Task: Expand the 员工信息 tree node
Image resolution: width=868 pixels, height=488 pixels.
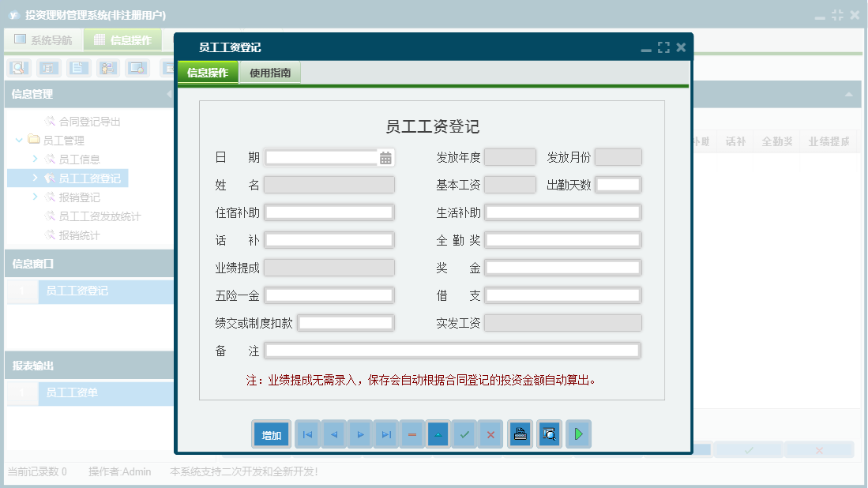Action: 36,160
